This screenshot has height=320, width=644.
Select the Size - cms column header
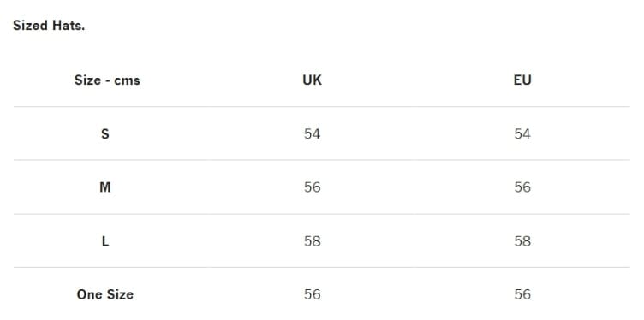click(107, 80)
